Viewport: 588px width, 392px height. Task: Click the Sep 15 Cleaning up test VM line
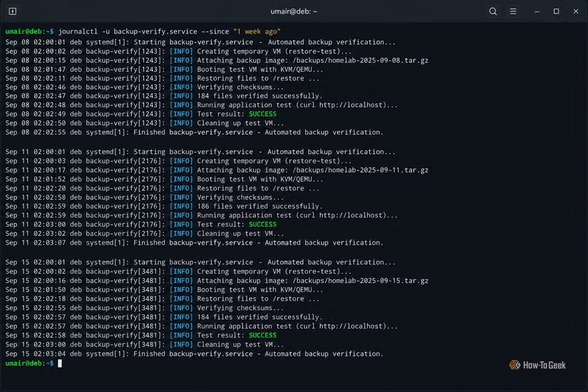tap(145, 344)
